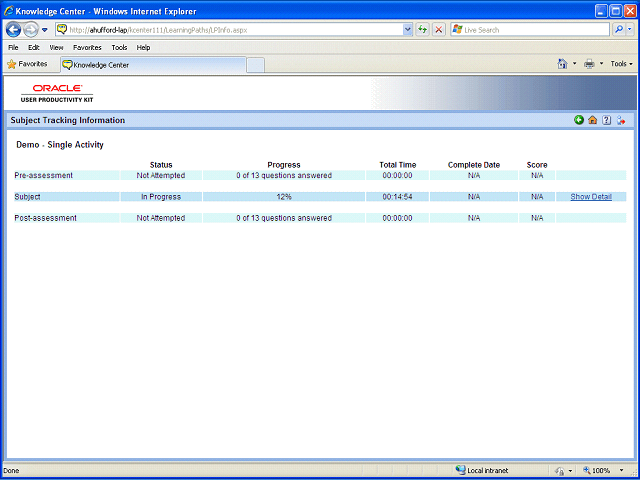Image resolution: width=640 pixels, height=480 pixels.
Task: Open the recent pages dropdown arrow
Action: click(x=45, y=30)
